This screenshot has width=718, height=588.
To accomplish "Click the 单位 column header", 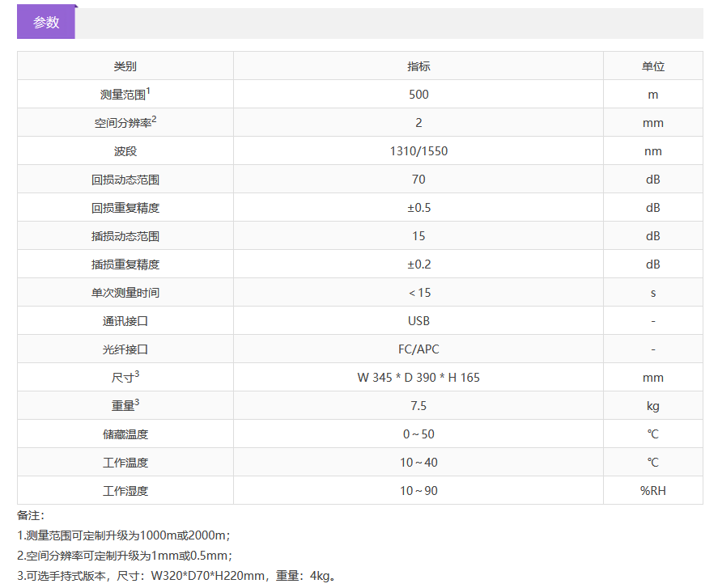I will pos(652,66).
